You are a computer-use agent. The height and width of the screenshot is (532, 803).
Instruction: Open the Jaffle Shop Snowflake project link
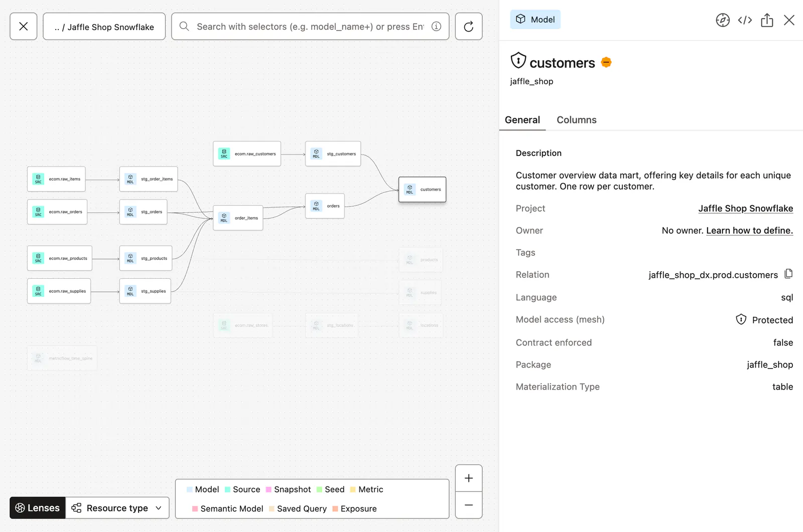click(745, 209)
